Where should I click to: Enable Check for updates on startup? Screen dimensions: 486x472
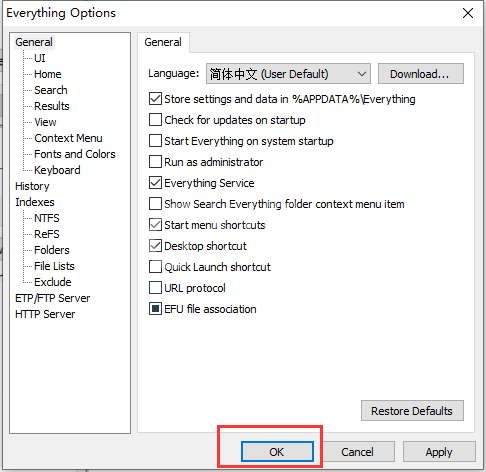tap(155, 120)
